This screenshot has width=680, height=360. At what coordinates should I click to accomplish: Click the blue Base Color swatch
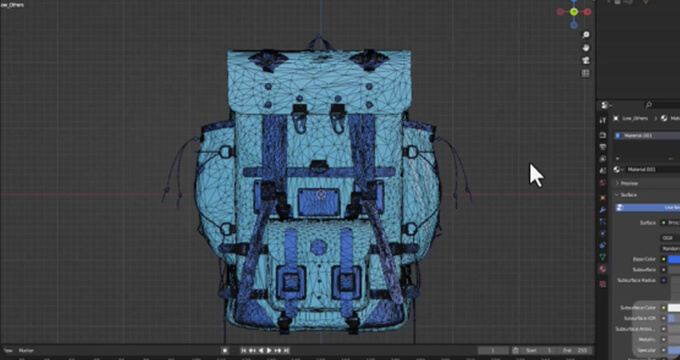click(674, 259)
